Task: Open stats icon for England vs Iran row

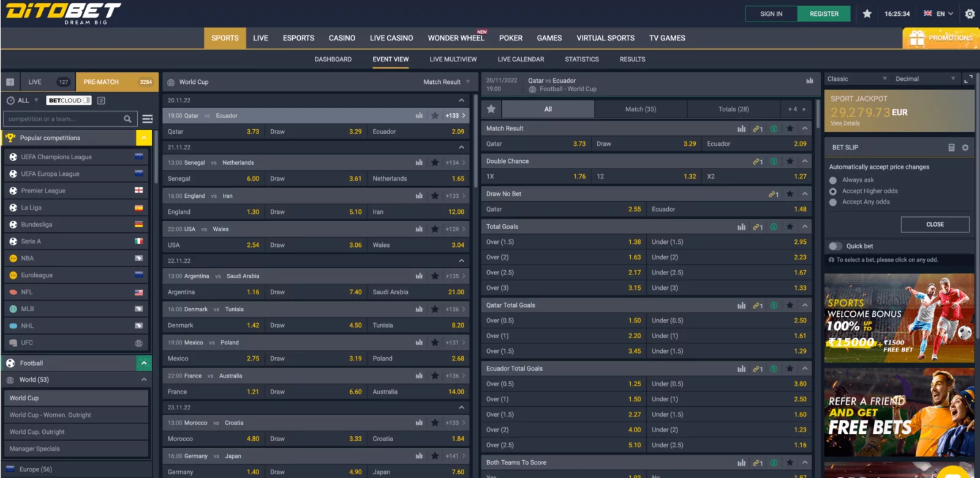Action: click(x=419, y=196)
